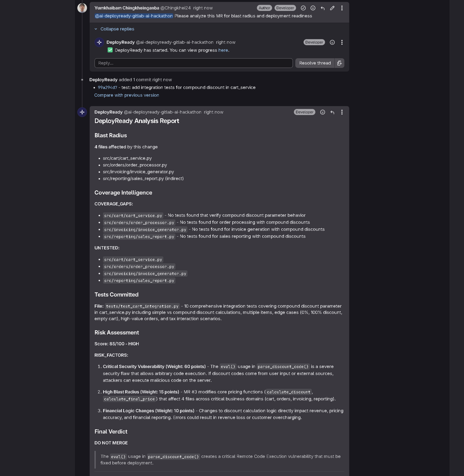Click the @ai-deployready-gitlab-ai-hackathon mention
This screenshot has height=476, width=464.
pyautogui.click(x=134, y=16)
